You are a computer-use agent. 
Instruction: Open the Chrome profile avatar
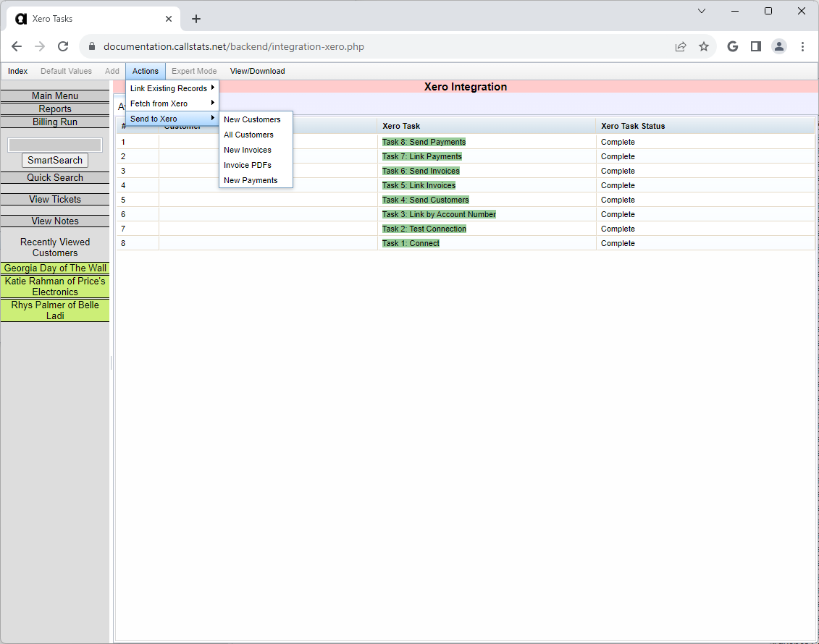[778, 46]
